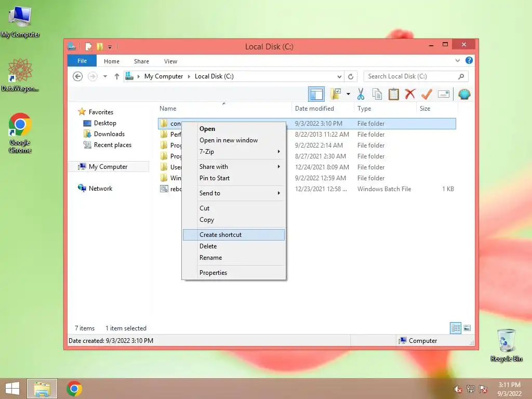
Task: Open the recent locations dropdown arrow
Action: 105,76
